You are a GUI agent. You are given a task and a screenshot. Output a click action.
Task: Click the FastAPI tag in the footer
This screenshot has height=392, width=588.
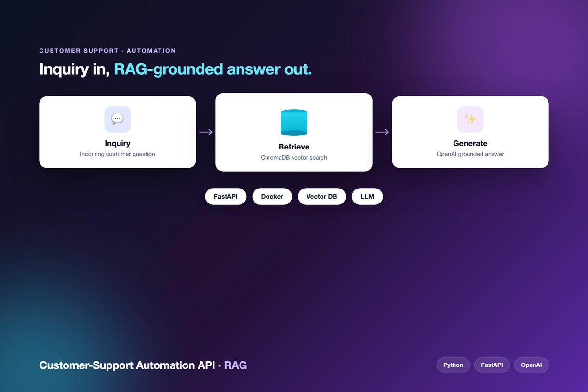492,365
